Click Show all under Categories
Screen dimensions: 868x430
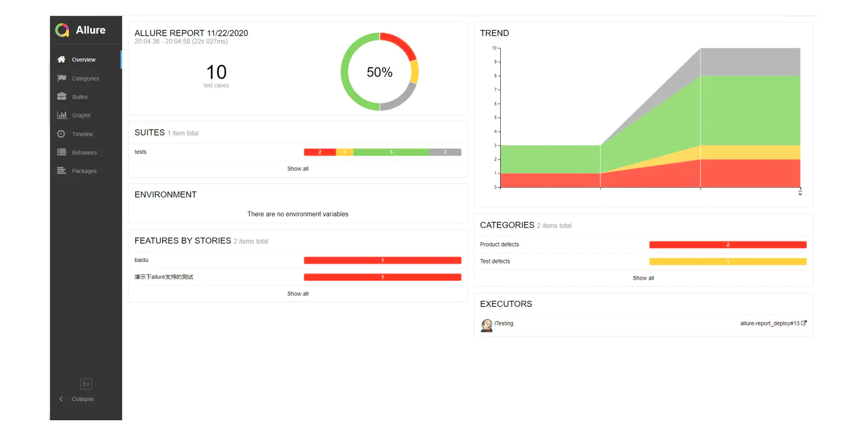point(643,278)
